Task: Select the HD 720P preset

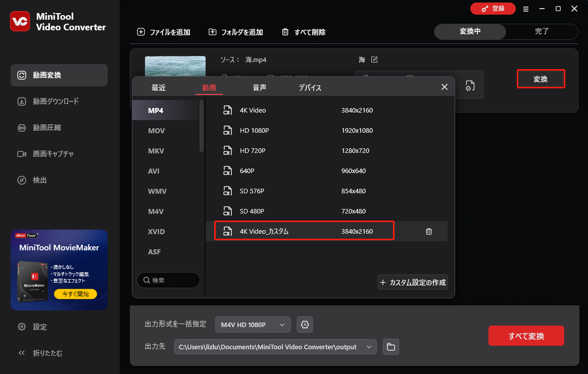Action: [x=326, y=150]
